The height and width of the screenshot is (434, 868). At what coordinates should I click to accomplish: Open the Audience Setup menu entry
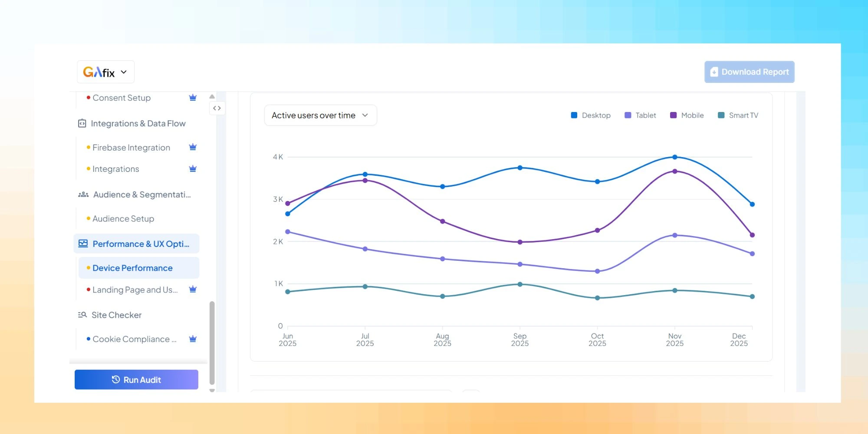click(123, 218)
